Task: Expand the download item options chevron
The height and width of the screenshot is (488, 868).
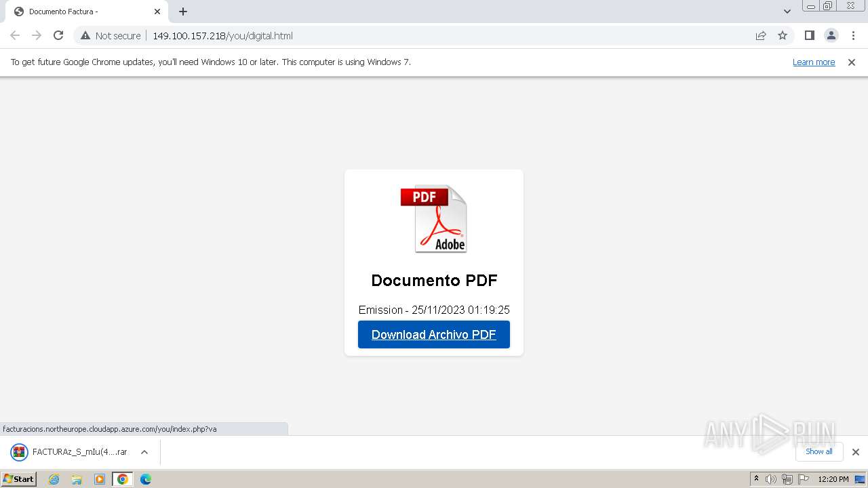Action: 144,452
